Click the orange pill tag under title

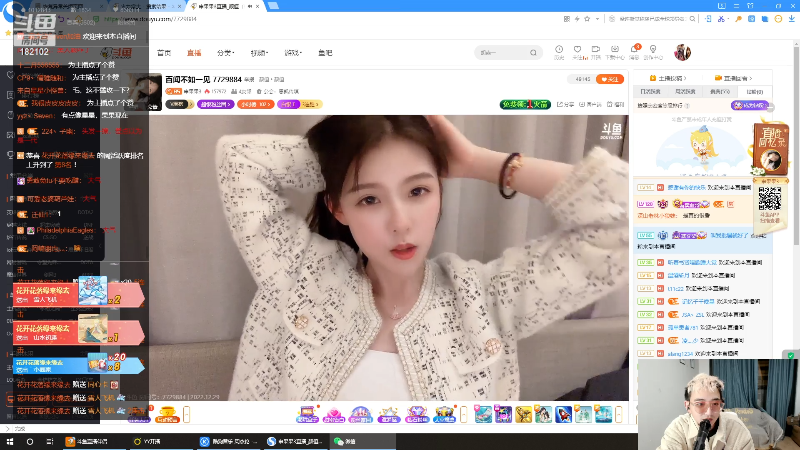[x=255, y=104]
